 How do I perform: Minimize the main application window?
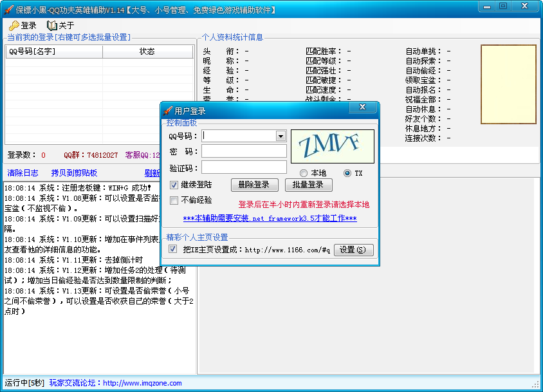pos(487,6)
